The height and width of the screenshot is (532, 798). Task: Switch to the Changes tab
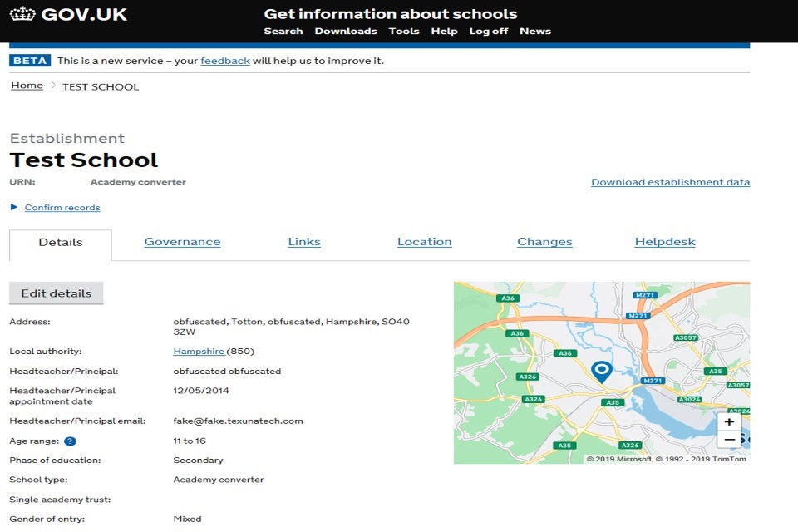click(544, 242)
